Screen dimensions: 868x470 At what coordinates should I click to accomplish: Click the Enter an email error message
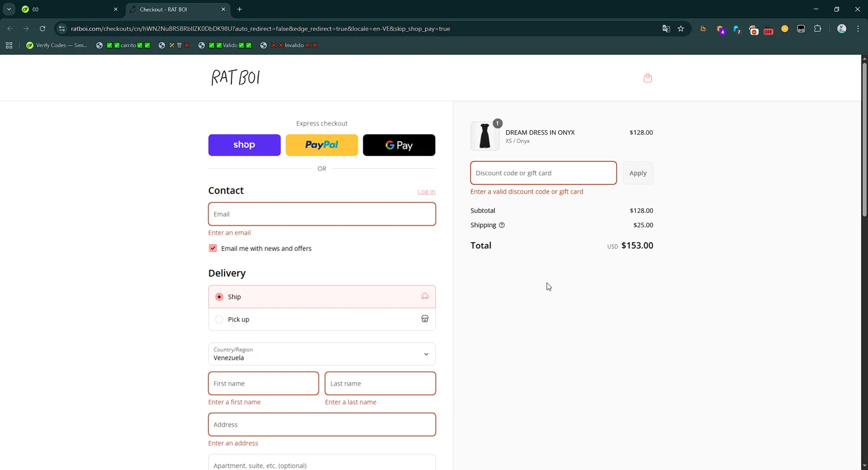[229, 233]
